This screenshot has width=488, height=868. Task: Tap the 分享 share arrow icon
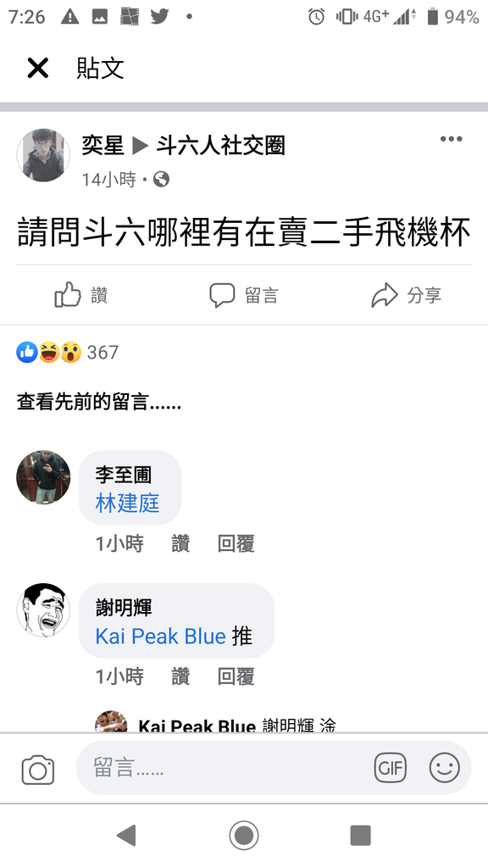pos(385,295)
